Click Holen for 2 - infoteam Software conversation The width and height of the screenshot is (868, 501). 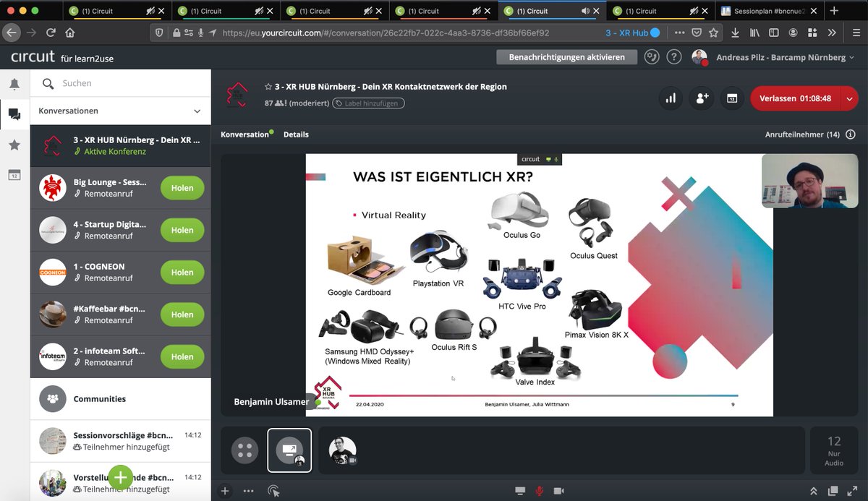coord(182,356)
